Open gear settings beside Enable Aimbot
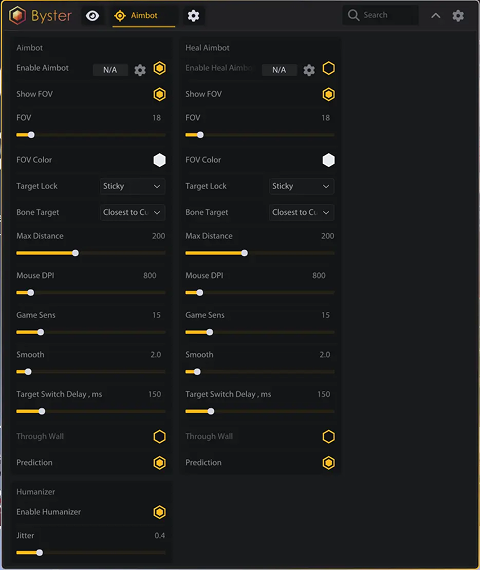The height and width of the screenshot is (570, 480). pos(140,70)
